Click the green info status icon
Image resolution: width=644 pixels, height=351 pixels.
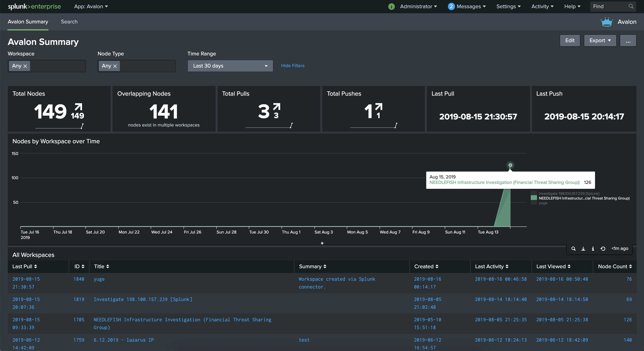[x=391, y=6]
